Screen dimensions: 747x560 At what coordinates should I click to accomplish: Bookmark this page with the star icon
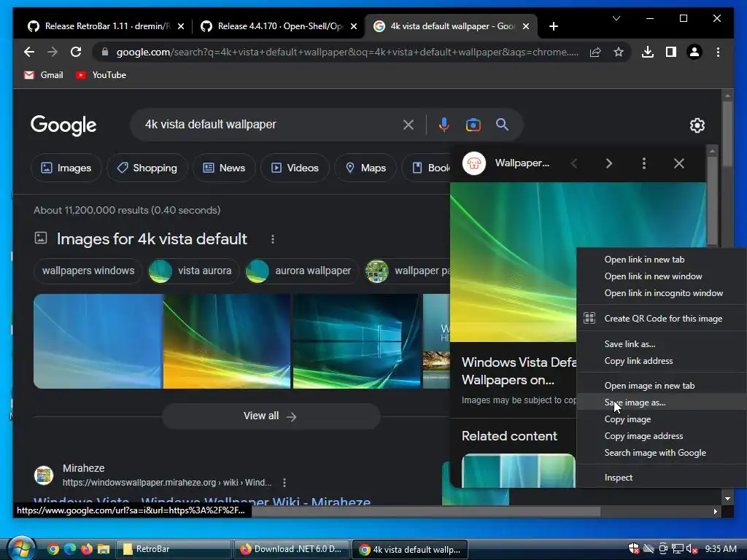(x=619, y=52)
